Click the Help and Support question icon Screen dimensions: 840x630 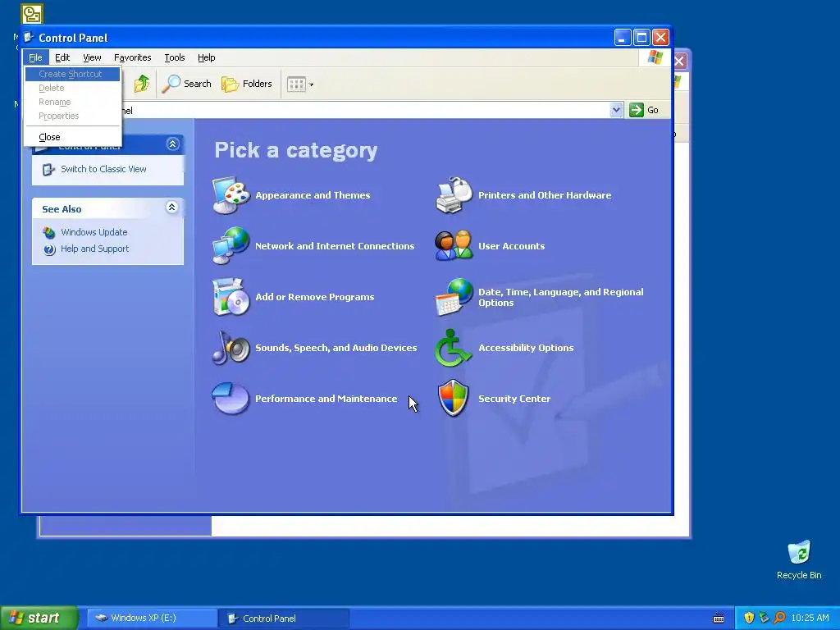tap(49, 249)
